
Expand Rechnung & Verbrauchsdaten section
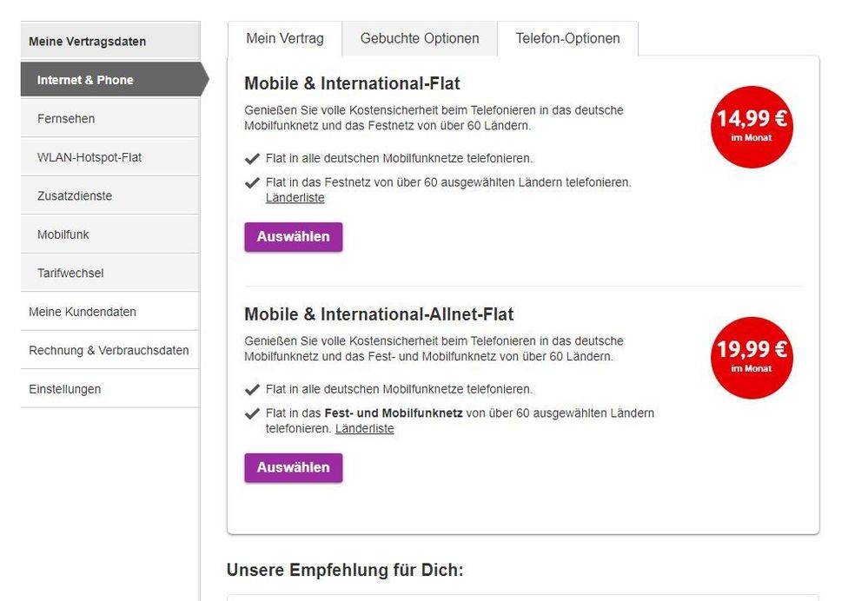point(110,350)
